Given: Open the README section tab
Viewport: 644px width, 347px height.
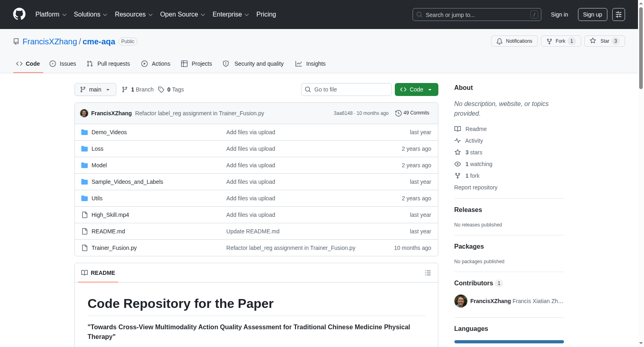Looking at the screenshot, I should [x=98, y=273].
